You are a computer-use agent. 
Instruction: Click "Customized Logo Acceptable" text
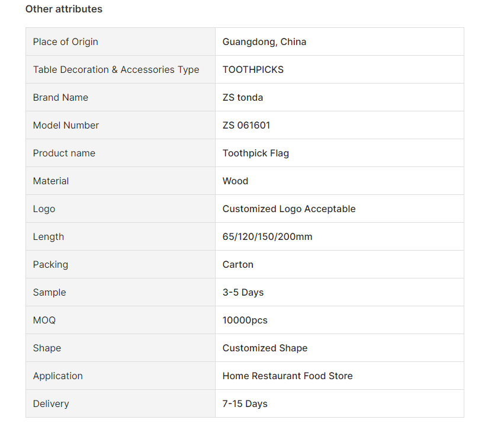(x=289, y=209)
